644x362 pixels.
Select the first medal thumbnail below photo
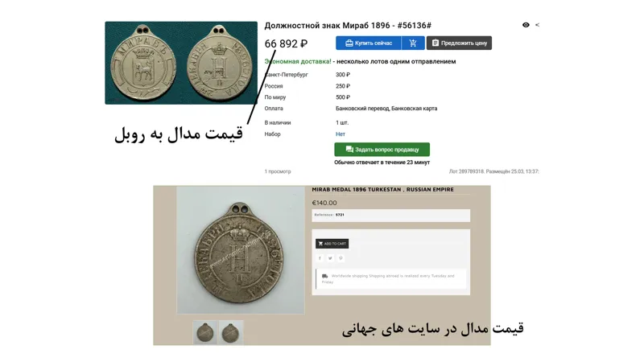point(205,333)
